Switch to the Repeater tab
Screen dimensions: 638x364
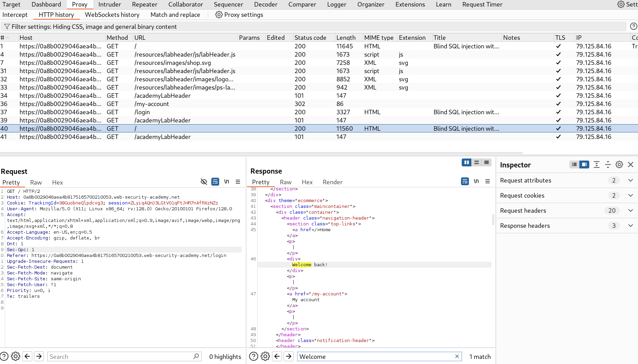(x=144, y=4)
